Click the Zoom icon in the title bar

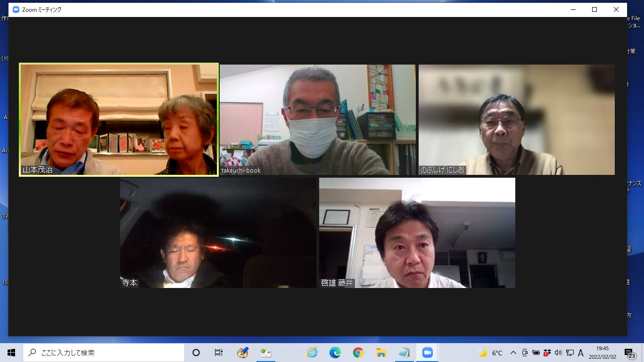16,9
